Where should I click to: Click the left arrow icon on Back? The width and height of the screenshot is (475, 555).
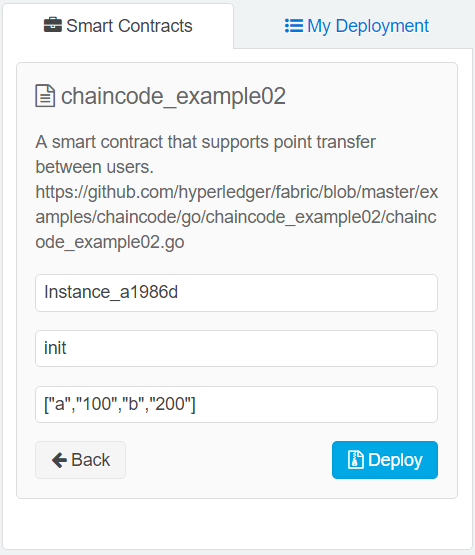59,460
